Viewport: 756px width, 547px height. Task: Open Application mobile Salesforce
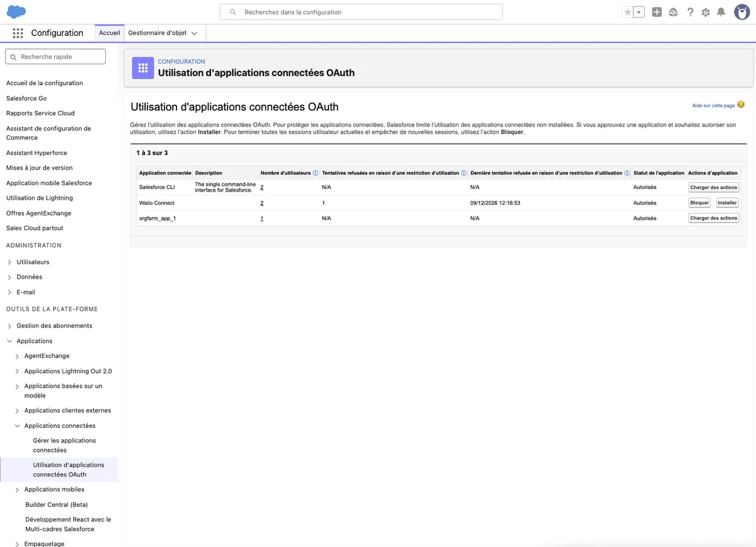49,183
